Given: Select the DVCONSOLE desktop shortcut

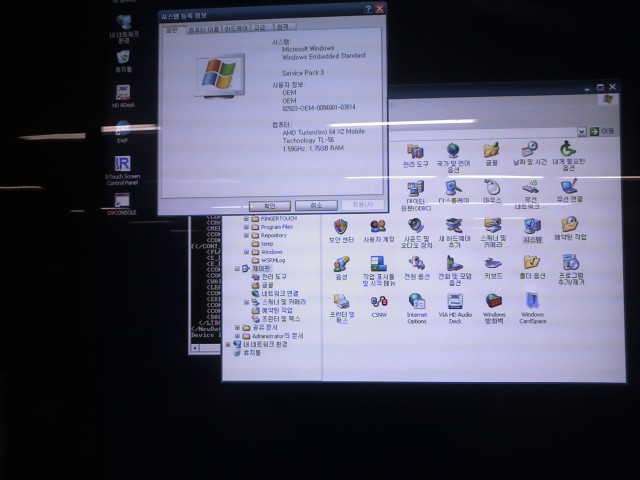Looking at the screenshot, I should pyautogui.click(x=122, y=204).
